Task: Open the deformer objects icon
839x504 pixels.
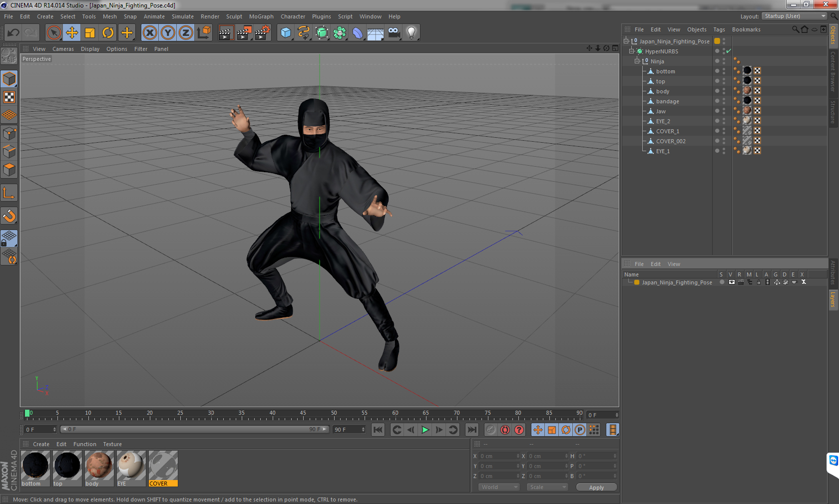Action: (x=358, y=33)
